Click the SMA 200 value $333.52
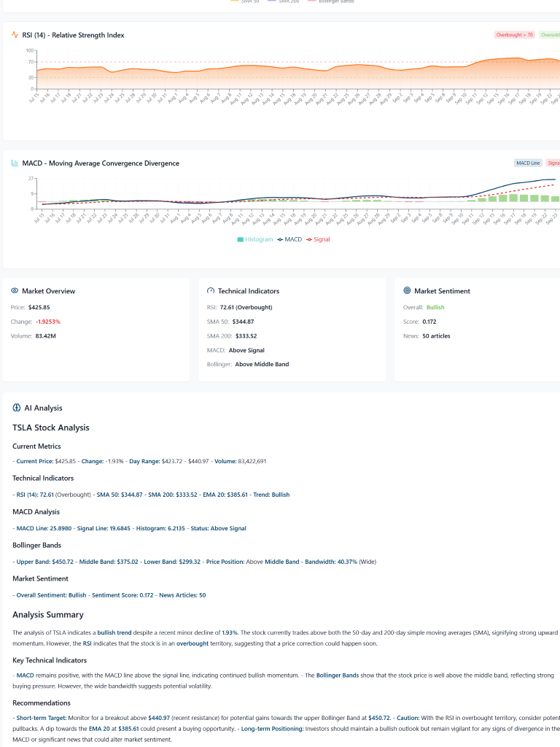 point(246,336)
